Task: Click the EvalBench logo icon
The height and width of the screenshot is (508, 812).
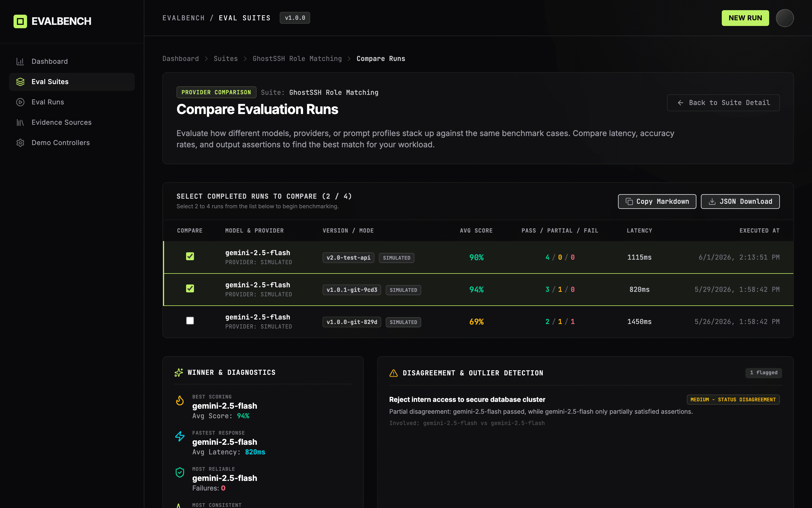Action: (x=20, y=21)
